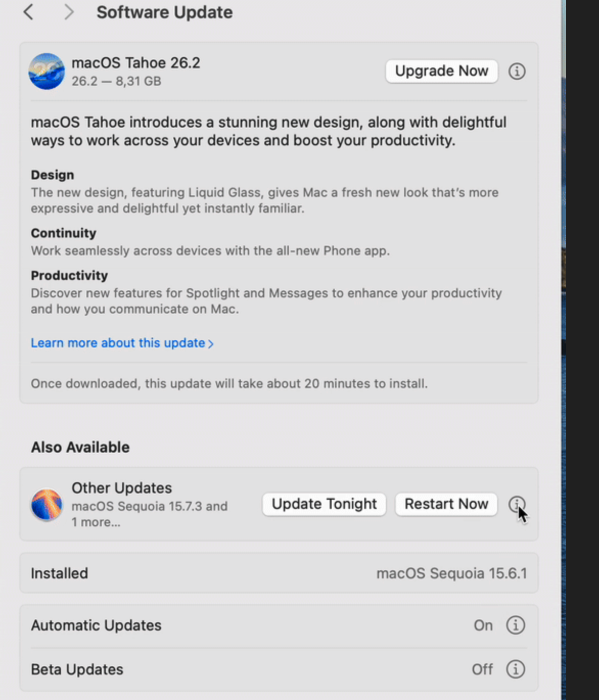Image resolution: width=599 pixels, height=700 pixels.
Task: Open info for Other Updates
Action: click(x=517, y=504)
